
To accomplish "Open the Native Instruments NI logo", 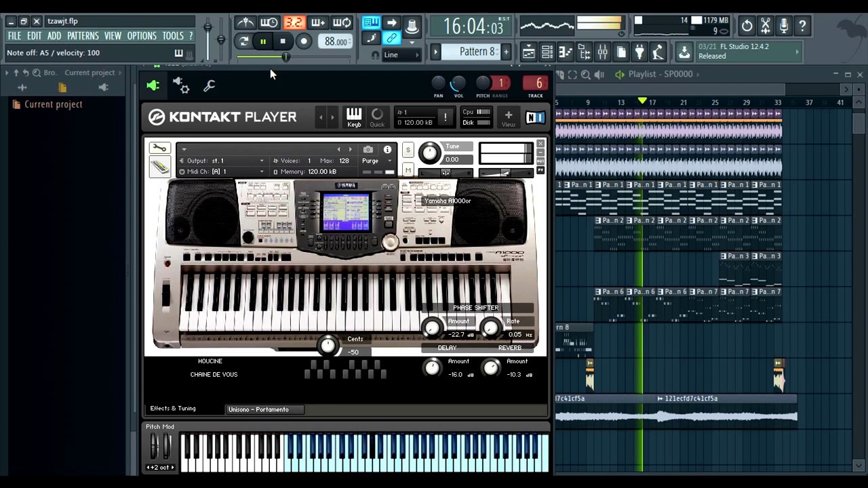I will point(535,118).
